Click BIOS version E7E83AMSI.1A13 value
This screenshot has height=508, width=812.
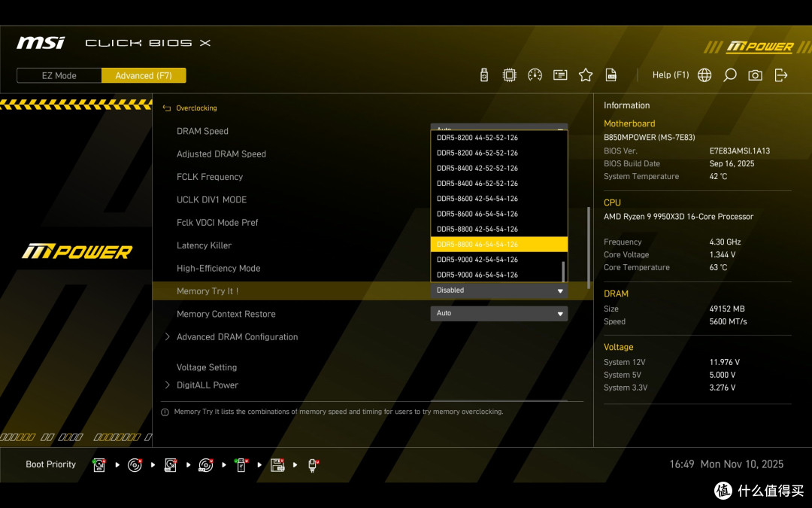coord(740,151)
